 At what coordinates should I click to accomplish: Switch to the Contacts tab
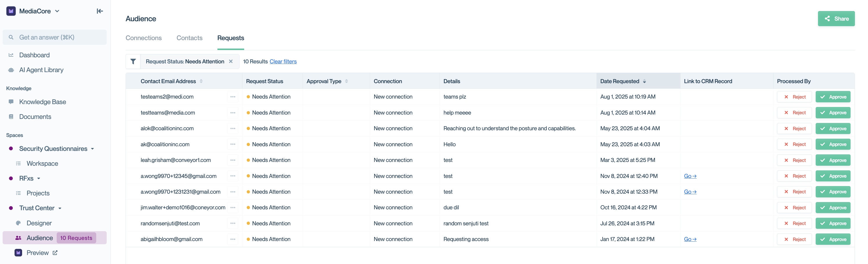click(189, 38)
